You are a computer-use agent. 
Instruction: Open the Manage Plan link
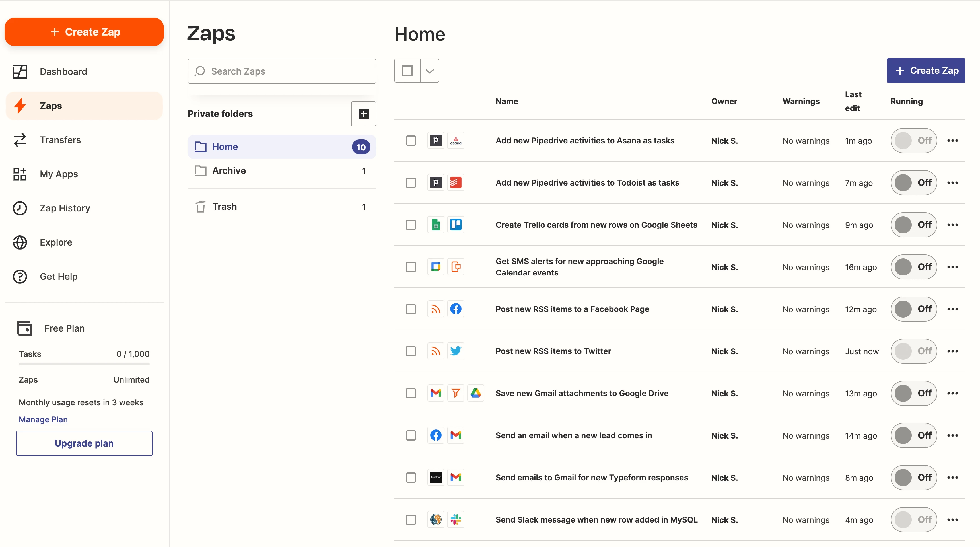point(43,419)
